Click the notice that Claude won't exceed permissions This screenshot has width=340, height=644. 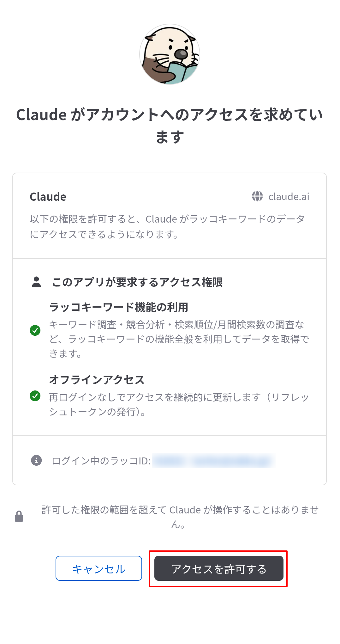[180, 517]
